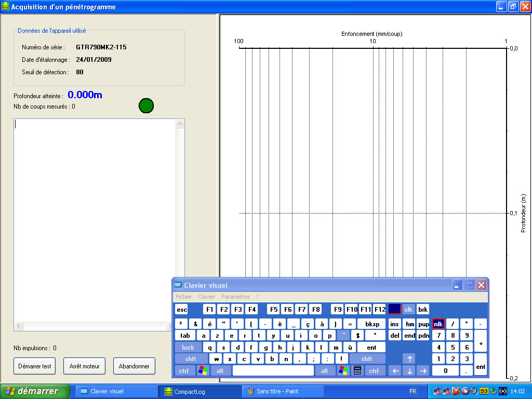Screen dimensions: 532x399
Task: Click the end key
Action: coord(409,336)
